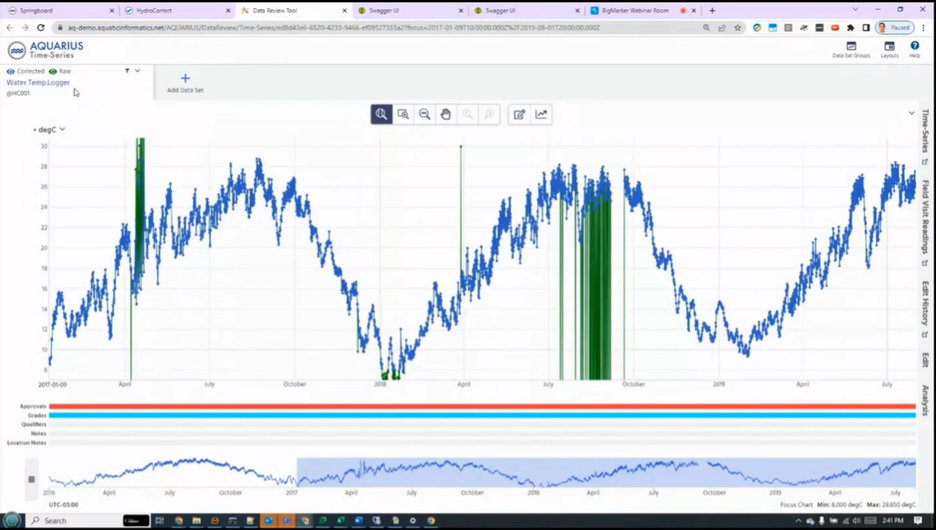
Task: Select the zoom-in magnifier chart tool
Action: tap(381, 114)
